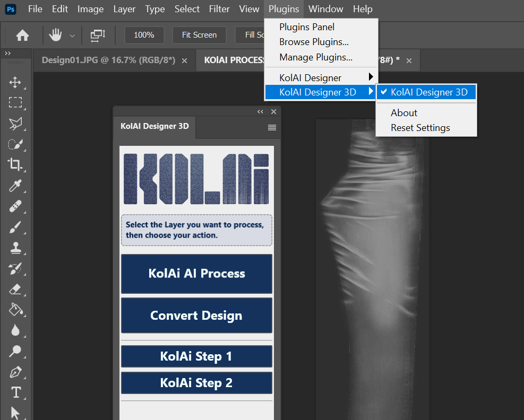Image resolution: width=524 pixels, height=420 pixels.
Task: Click the 100% zoom button
Action: click(144, 34)
